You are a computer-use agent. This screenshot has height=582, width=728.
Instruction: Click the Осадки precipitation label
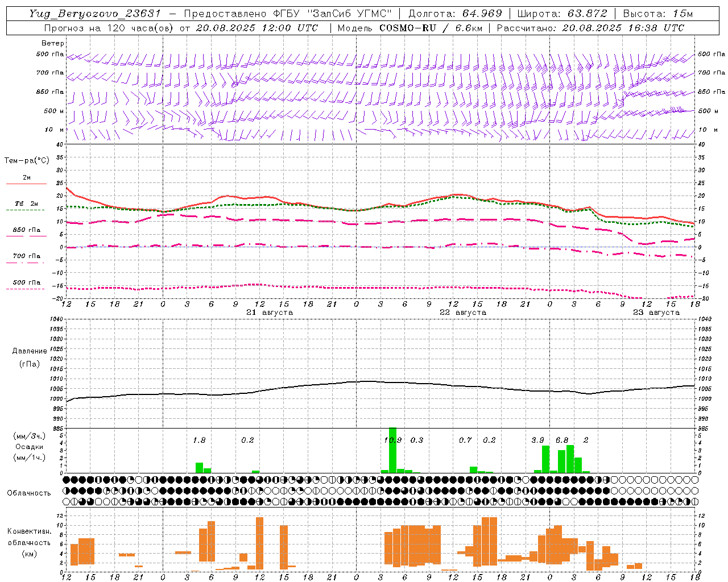(30, 447)
